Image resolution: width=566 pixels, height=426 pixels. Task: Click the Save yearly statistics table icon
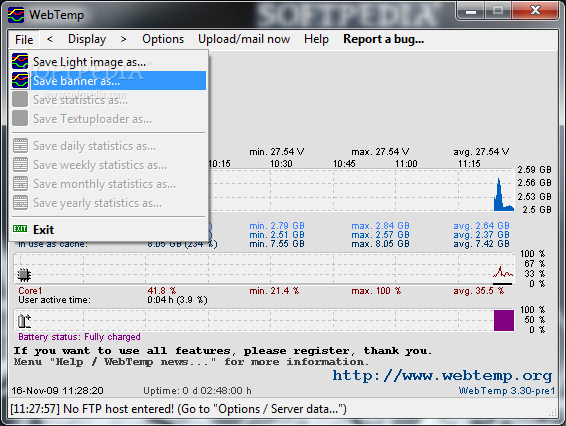pos(20,203)
